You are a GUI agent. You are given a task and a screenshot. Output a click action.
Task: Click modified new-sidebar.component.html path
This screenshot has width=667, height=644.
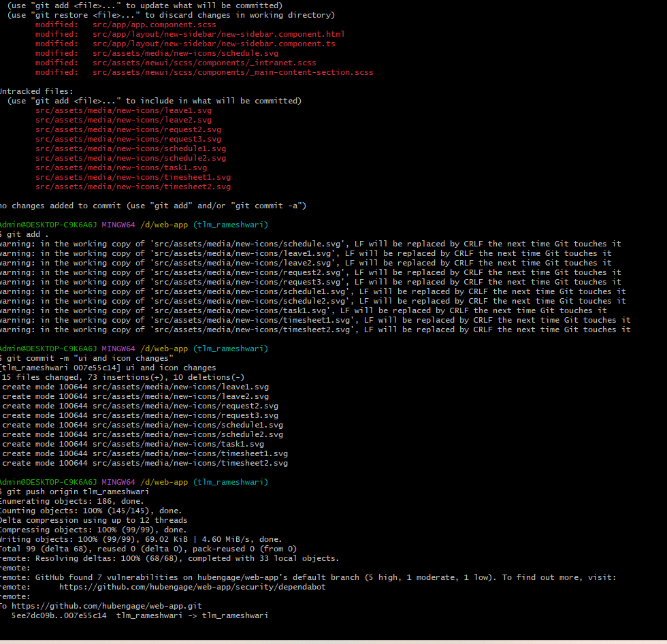click(x=218, y=34)
